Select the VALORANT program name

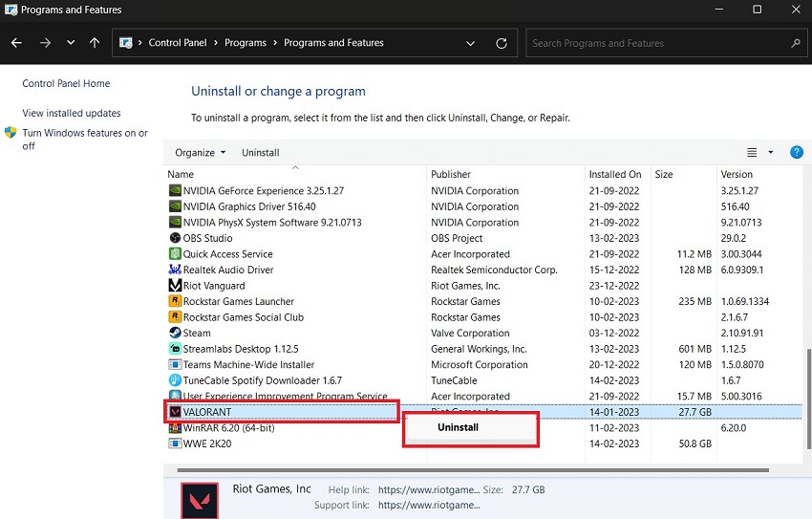click(x=207, y=412)
